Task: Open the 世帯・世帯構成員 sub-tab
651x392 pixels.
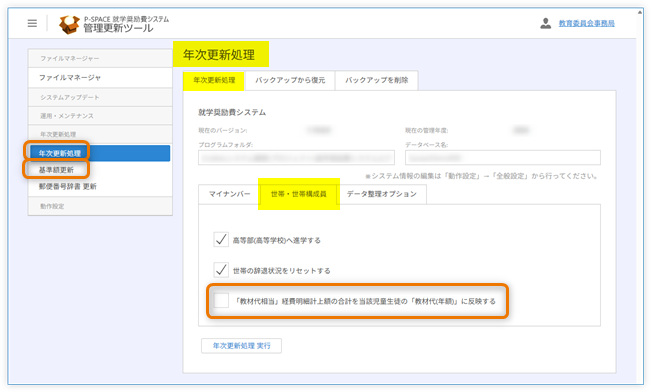Action: pos(299,194)
